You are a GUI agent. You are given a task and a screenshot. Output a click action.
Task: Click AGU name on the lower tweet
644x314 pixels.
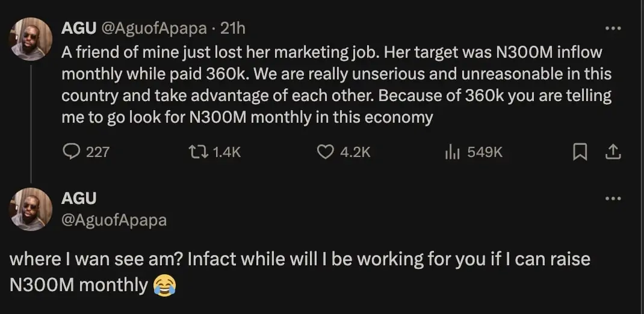click(x=79, y=198)
